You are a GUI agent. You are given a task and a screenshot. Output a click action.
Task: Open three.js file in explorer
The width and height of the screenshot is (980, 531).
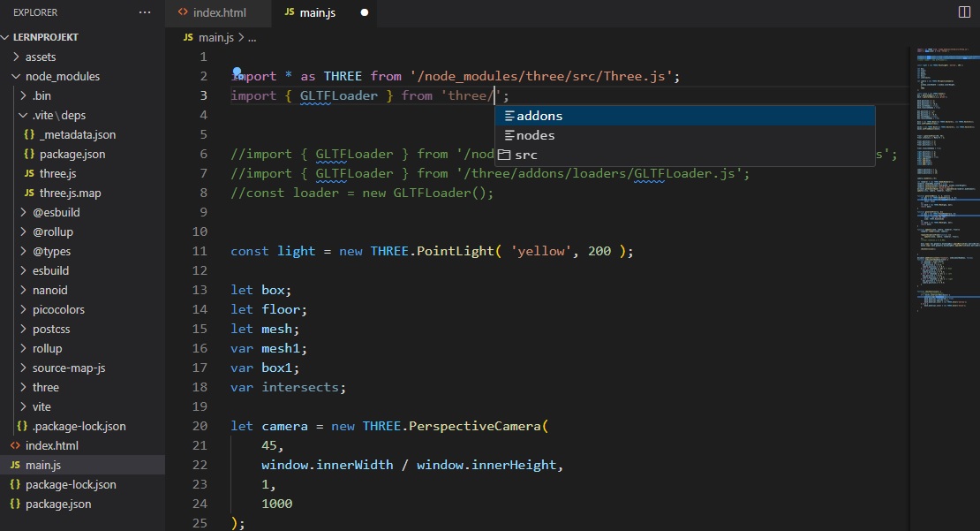click(82, 173)
